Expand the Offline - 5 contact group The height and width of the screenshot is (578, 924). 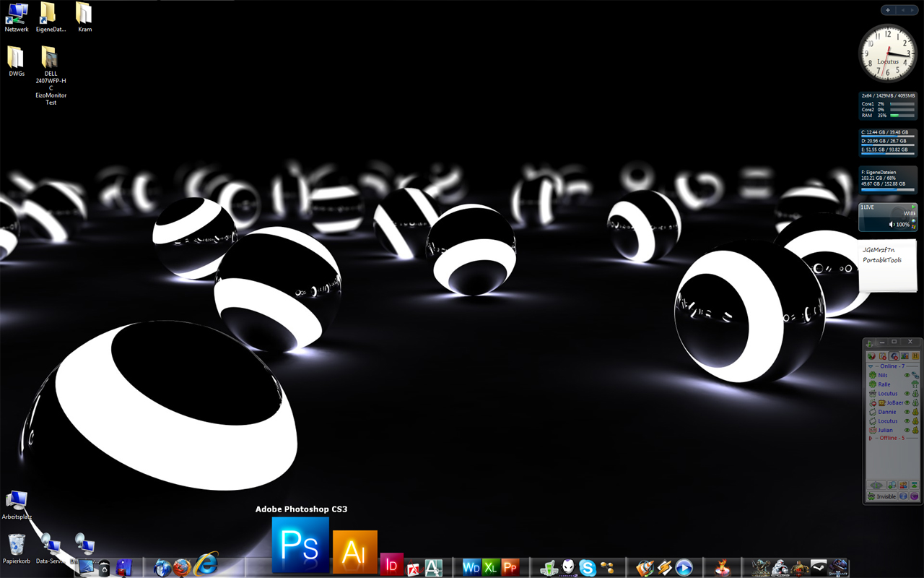tap(870, 438)
